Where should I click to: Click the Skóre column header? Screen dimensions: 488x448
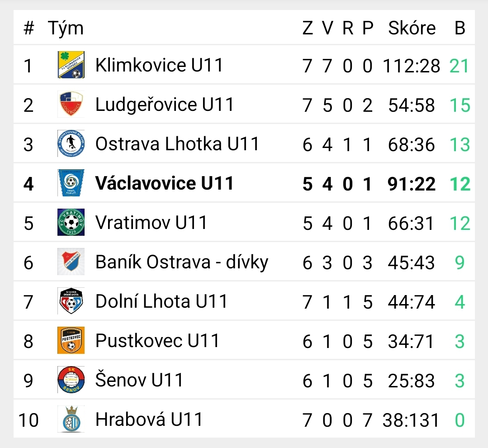pos(412,28)
